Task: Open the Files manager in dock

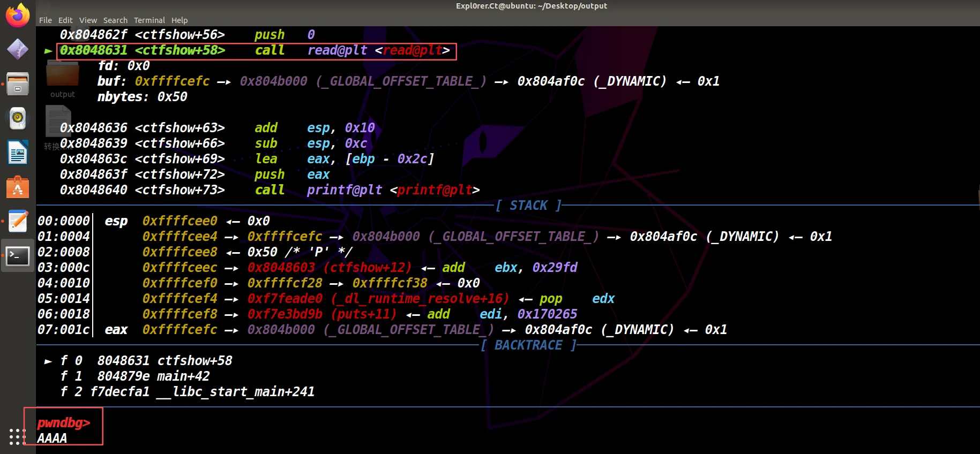Action: pyautogui.click(x=18, y=84)
